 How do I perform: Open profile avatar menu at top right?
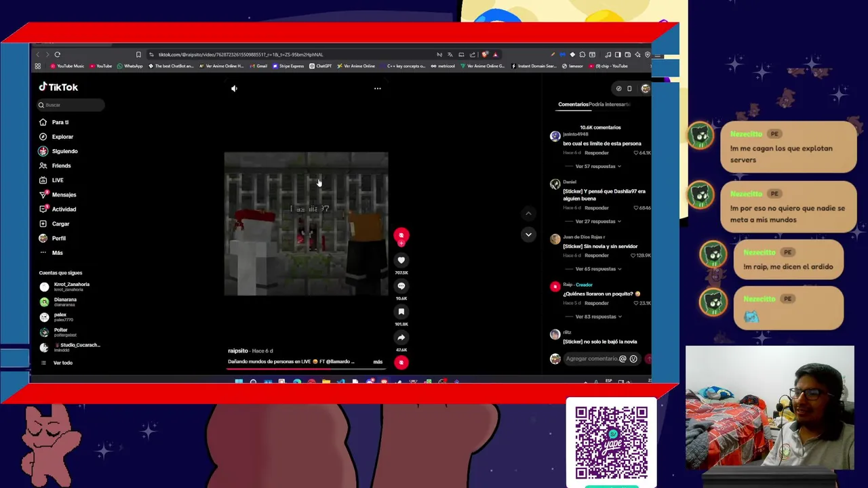click(x=645, y=89)
